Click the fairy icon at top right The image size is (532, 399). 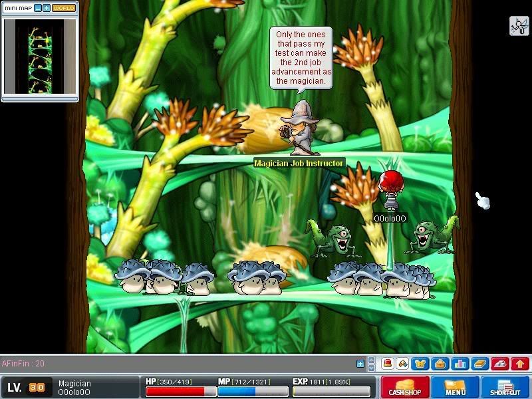(x=519, y=25)
